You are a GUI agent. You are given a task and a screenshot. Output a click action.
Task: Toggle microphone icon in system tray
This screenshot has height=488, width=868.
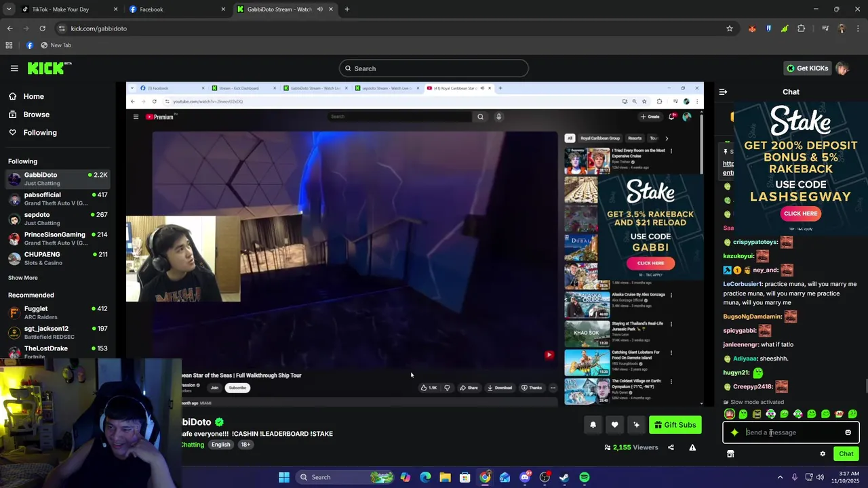click(794, 477)
